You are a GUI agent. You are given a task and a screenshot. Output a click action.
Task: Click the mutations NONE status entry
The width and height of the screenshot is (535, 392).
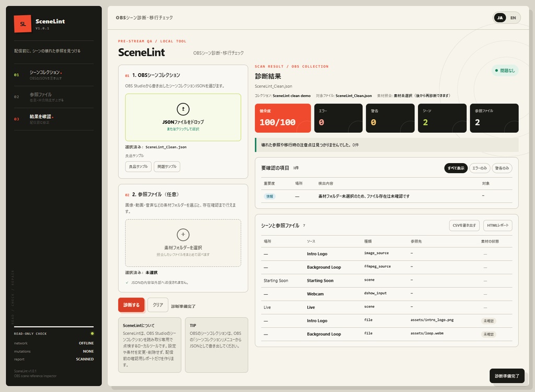[x=54, y=351]
